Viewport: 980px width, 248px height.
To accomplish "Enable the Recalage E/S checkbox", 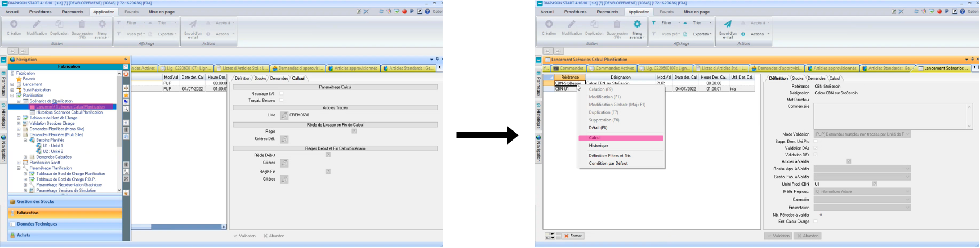I will 282,94.
